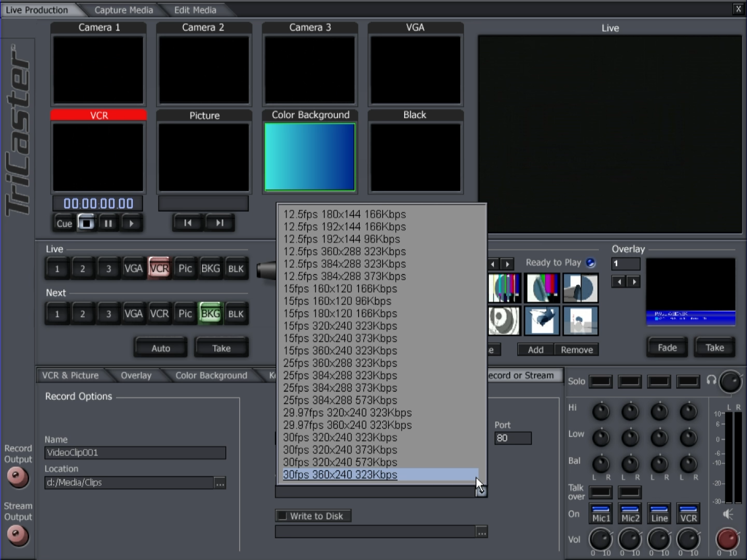Choose 30fps 320x240 573Kbps profile

(x=380, y=462)
